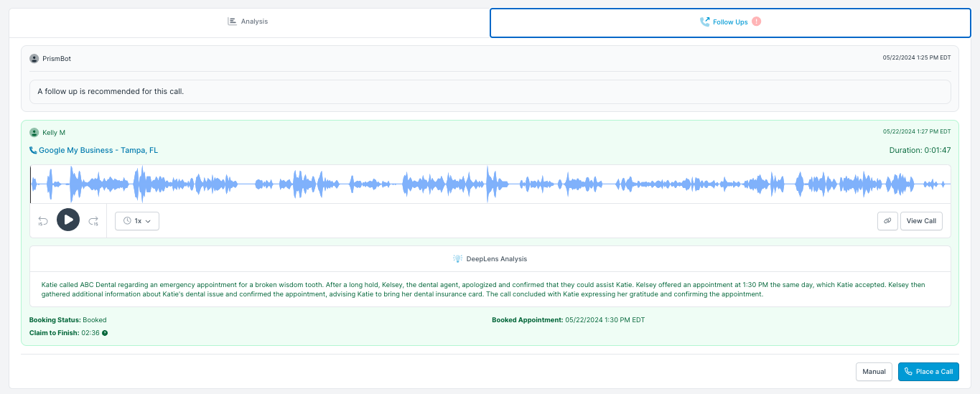Click the 'Claim to Finish: 02:36' text
The height and width of the screenshot is (394, 980).
65,333
